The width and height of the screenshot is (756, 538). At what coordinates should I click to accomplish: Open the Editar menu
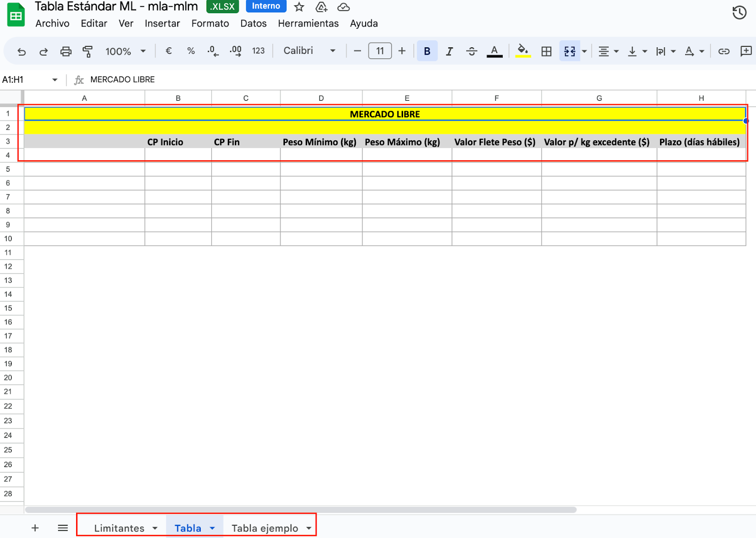click(94, 24)
